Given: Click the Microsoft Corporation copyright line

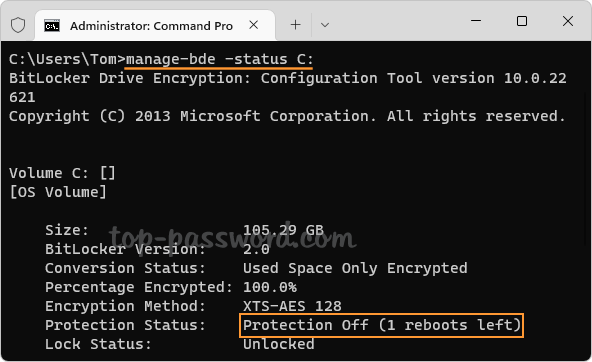Looking at the screenshot, I should tap(287, 116).
